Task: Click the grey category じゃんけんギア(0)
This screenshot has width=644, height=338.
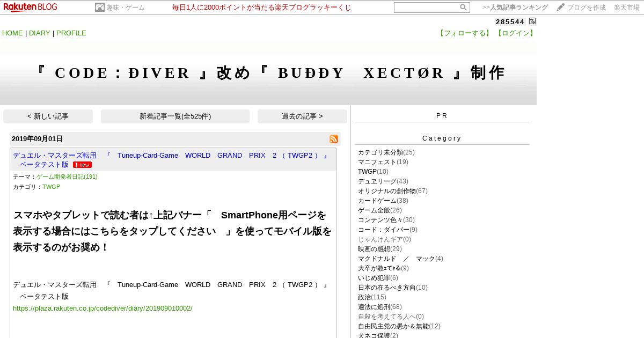Action: tap(384, 239)
